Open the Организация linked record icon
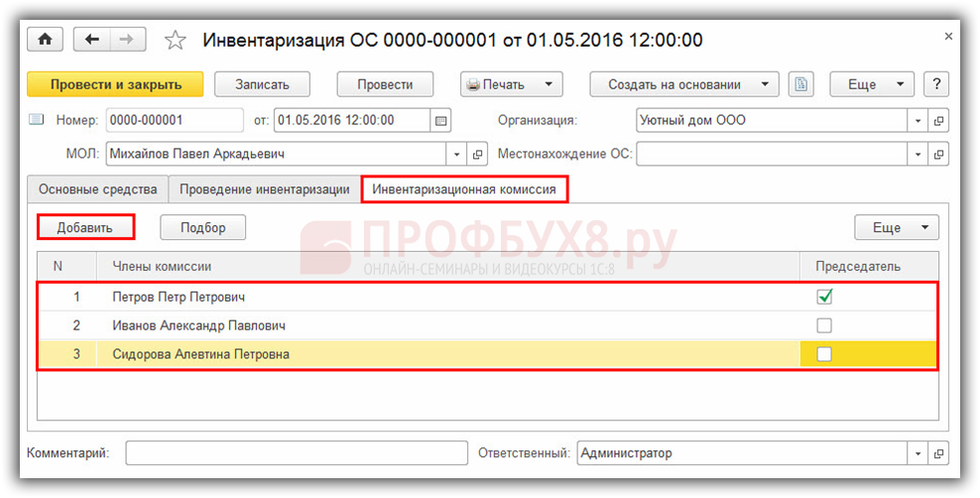The width and height of the screenshot is (980, 498). pyautogui.click(x=938, y=121)
